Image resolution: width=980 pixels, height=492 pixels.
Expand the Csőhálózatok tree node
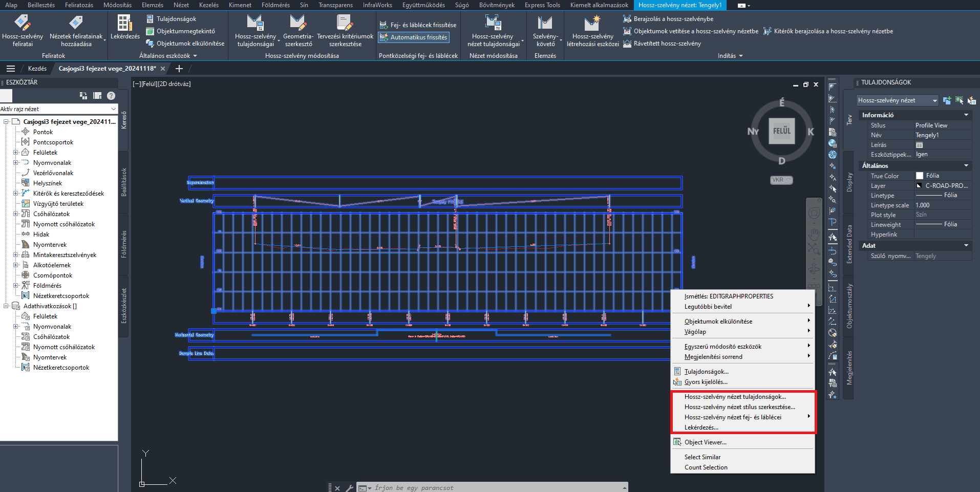pyautogui.click(x=15, y=214)
